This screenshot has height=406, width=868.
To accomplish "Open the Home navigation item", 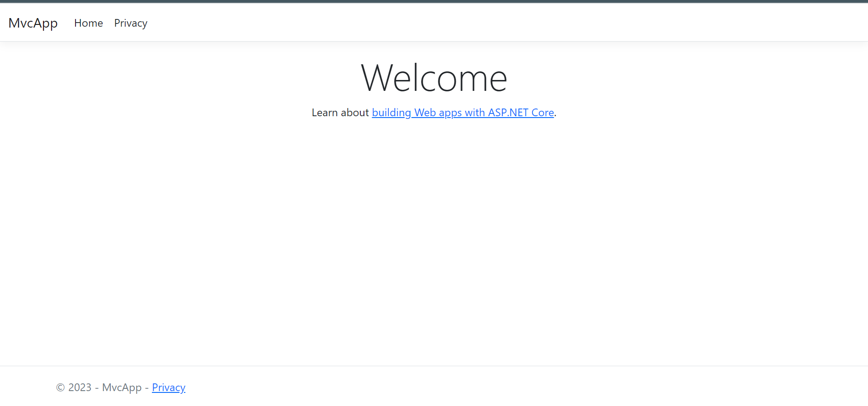I will tap(89, 23).
